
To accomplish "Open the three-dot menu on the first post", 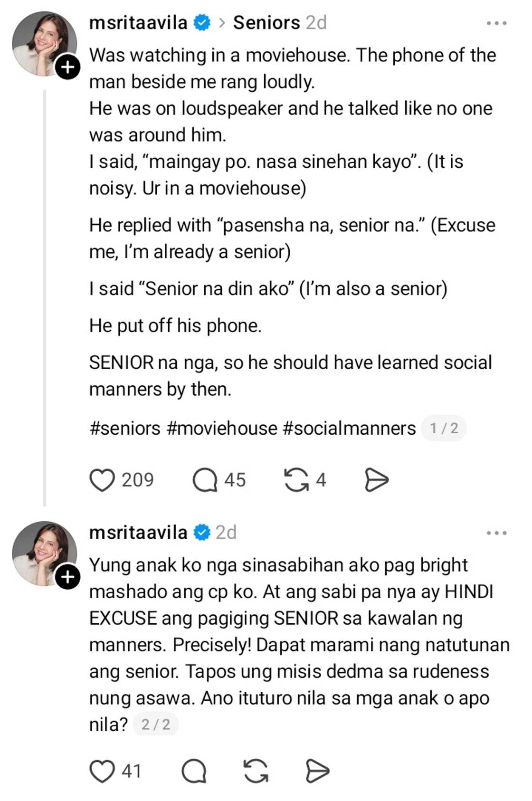I will point(497,23).
